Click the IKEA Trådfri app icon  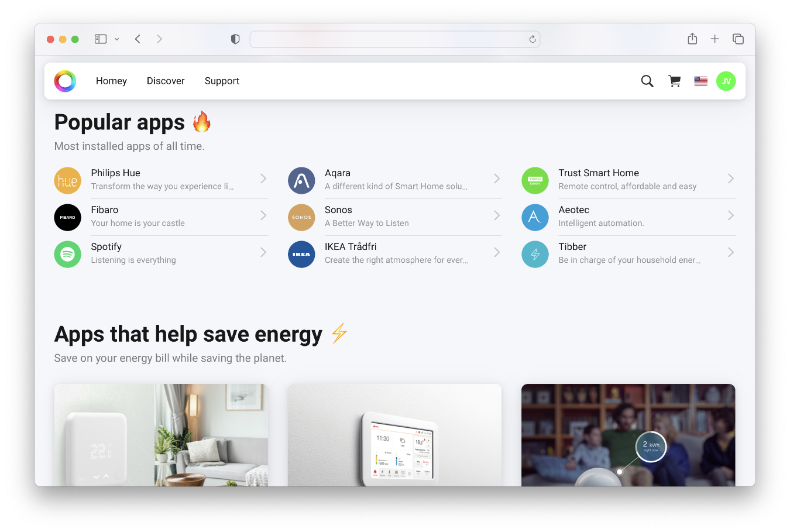pos(301,254)
